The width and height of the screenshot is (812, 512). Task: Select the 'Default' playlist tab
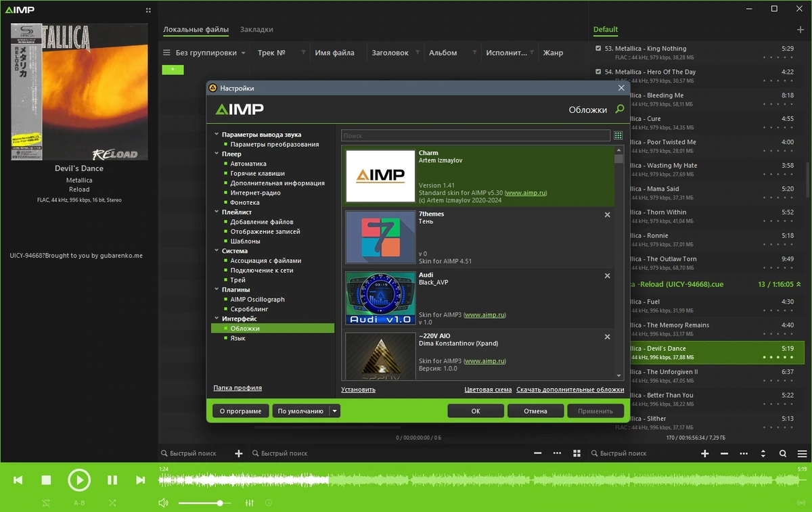coord(606,30)
